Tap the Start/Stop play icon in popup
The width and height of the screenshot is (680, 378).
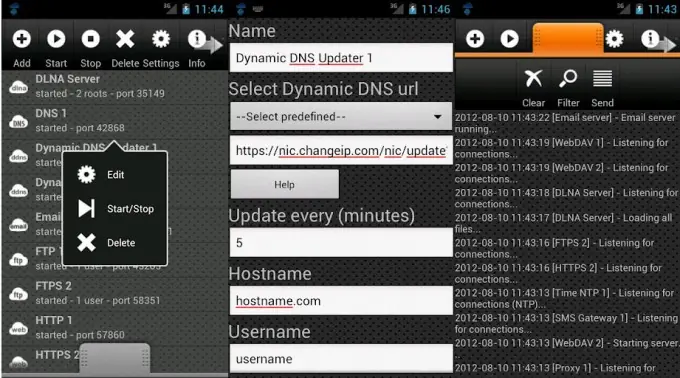[x=86, y=209]
